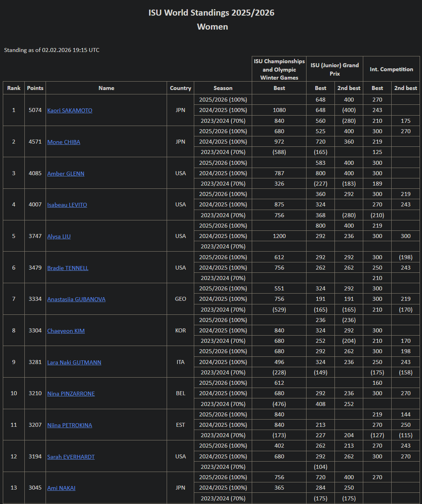Select Amber Glenn's points 4085
The width and height of the screenshot is (422, 504).
pyautogui.click(x=35, y=173)
